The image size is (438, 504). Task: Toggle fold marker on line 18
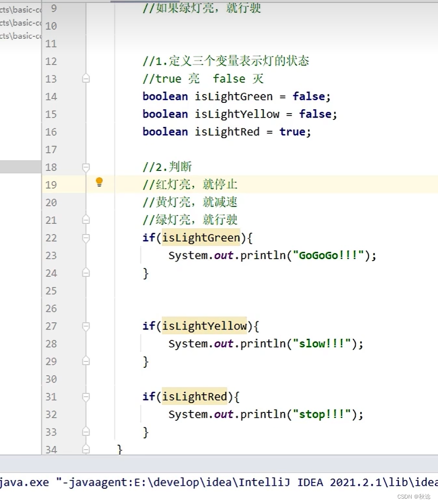point(86,167)
